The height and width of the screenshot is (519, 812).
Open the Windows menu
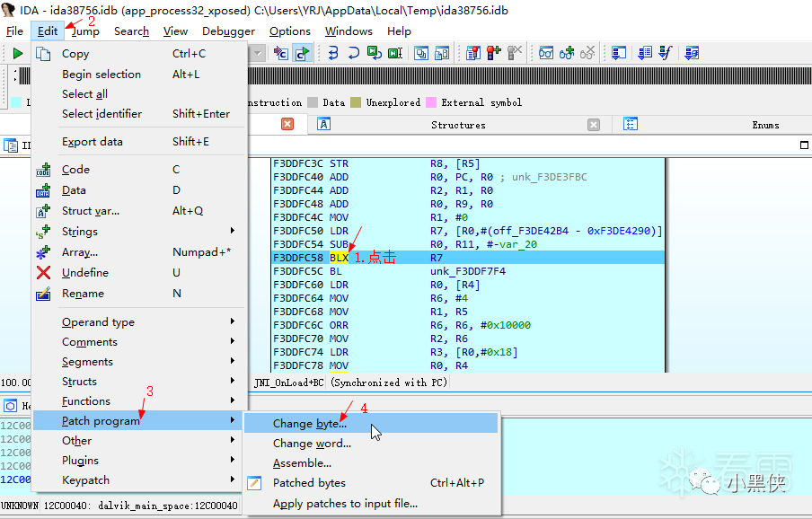tap(349, 31)
